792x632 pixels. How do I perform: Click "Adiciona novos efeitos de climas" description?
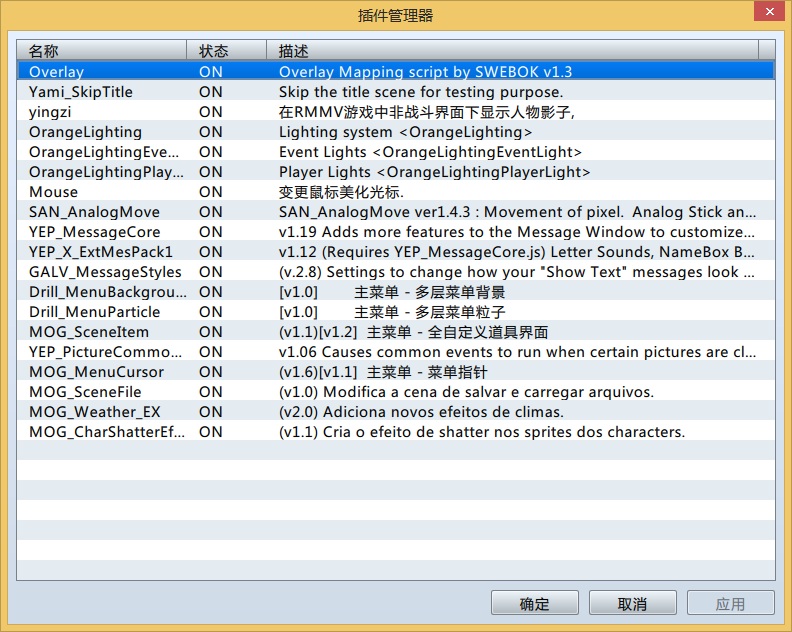421,412
